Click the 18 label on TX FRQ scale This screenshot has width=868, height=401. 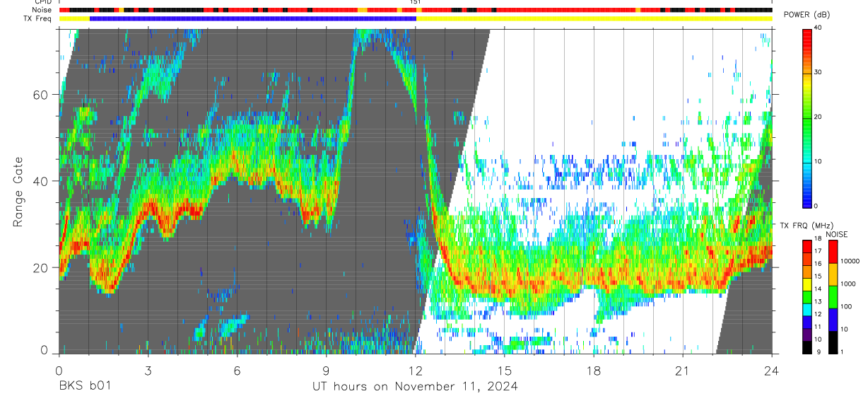[x=818, y=239]
